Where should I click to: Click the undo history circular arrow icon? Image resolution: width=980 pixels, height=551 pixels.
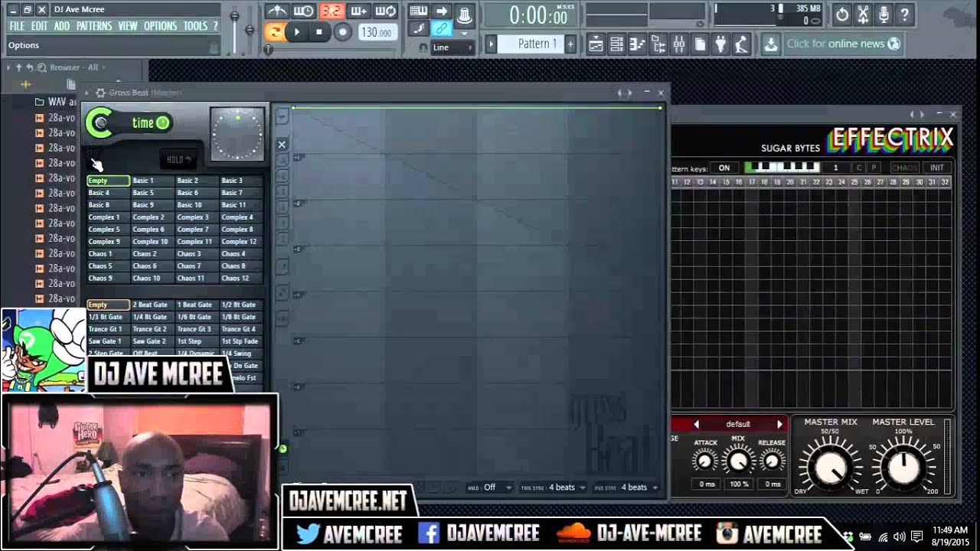coord(842,14)
